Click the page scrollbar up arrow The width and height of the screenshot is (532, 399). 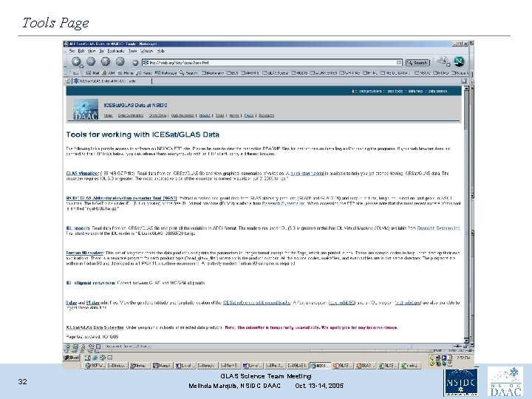[x=466, y=88]
